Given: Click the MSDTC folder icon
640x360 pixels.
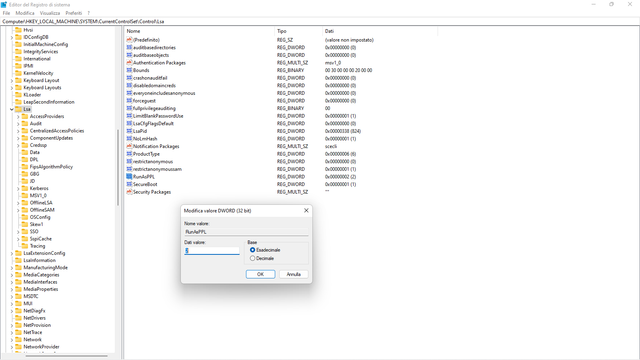Looking at the screenshot, I should 18,296.
